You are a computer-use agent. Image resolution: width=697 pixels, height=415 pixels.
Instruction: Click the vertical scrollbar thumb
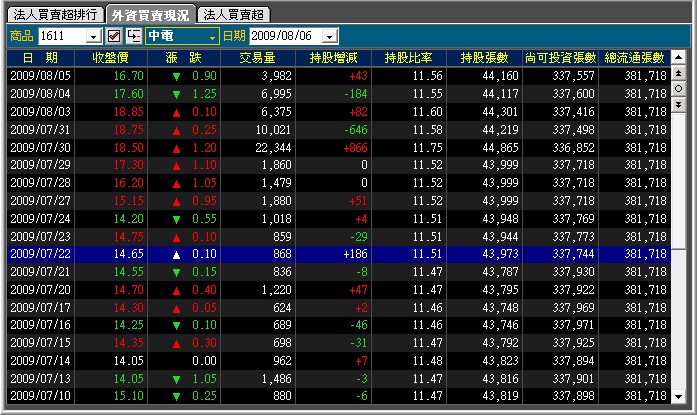coord(678,181)
